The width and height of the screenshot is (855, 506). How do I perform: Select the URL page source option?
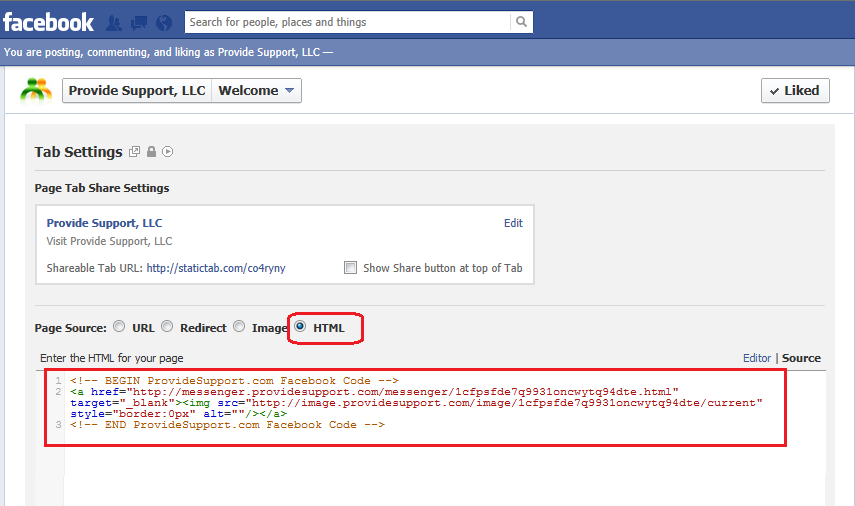pyautogui.click(x=119, y=326)
